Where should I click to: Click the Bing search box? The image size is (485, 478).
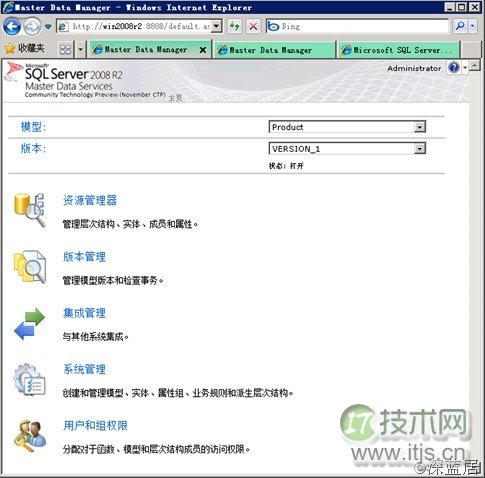tap(358, 26)
